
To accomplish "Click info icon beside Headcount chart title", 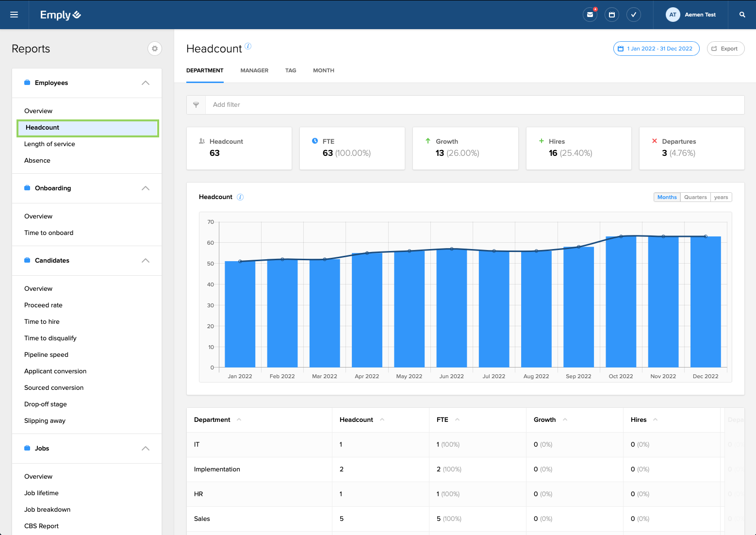I will [240, 197].
